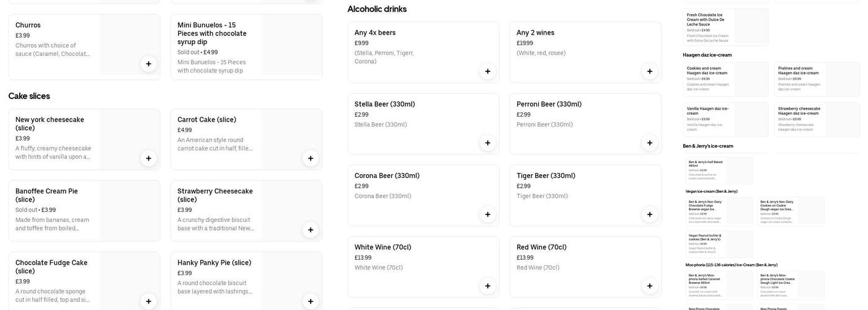Add Any 2 wines deal to basket
Image resolution: width=868 pixels, height=310 pixels.
(x=650, y=71)
